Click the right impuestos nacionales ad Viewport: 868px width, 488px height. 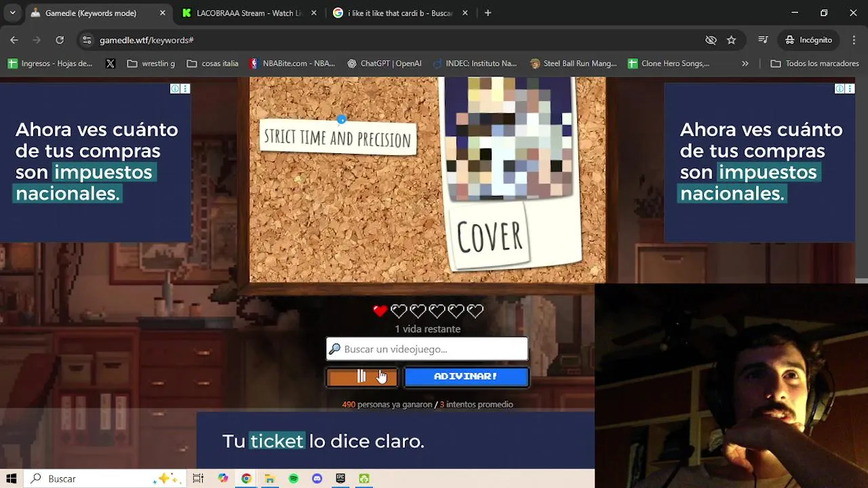coord(759,163)
